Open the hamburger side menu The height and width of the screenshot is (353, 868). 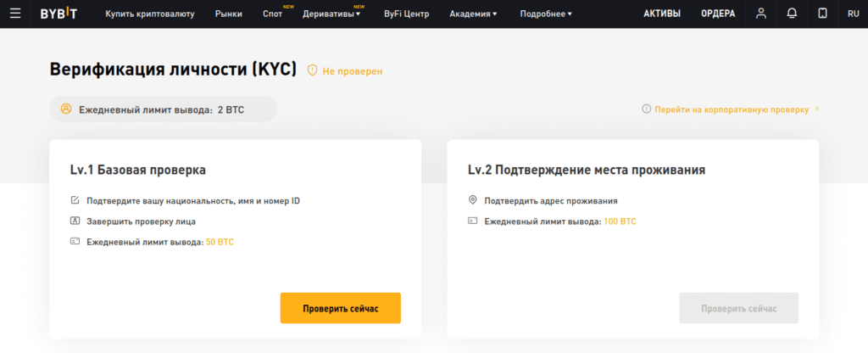(x=14, y=14)
